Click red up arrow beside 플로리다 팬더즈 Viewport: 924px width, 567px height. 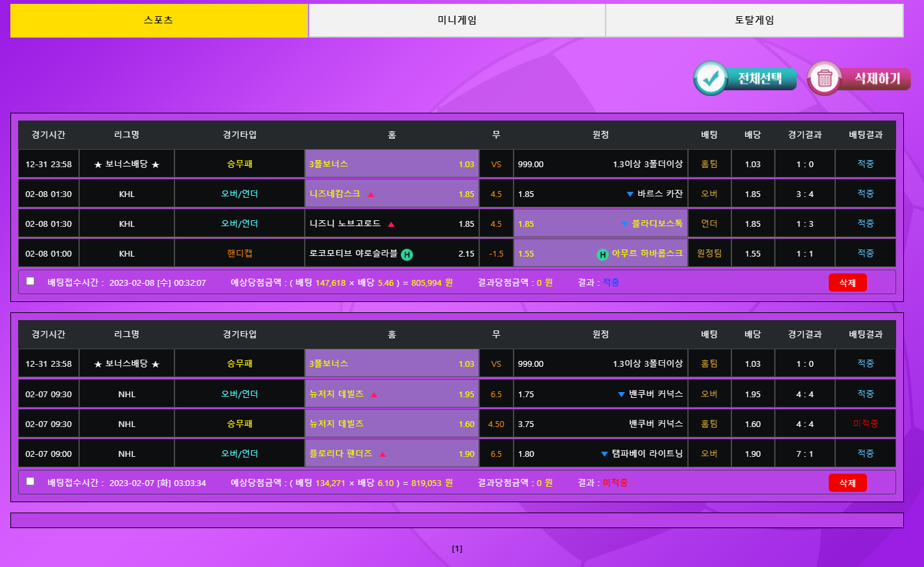pos(383,454)
